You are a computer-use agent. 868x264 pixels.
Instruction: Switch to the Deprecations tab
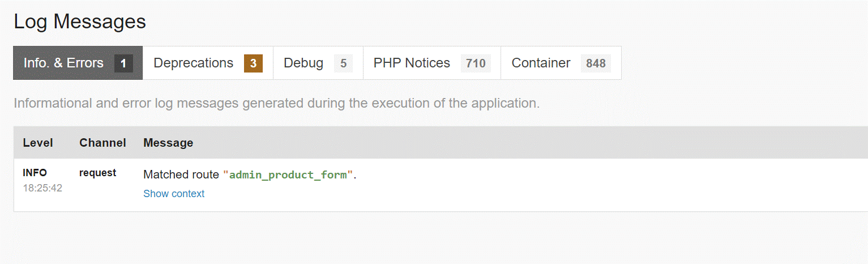tap(193, 63)
